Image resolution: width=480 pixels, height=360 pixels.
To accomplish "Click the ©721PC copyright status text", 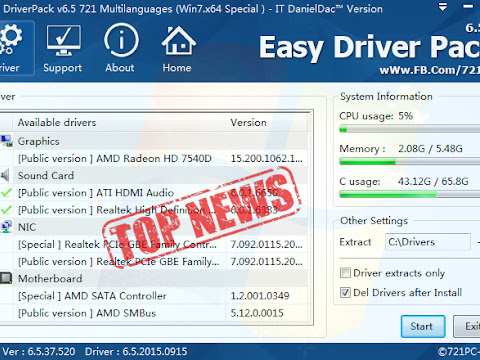I will [x=459, y=352].
